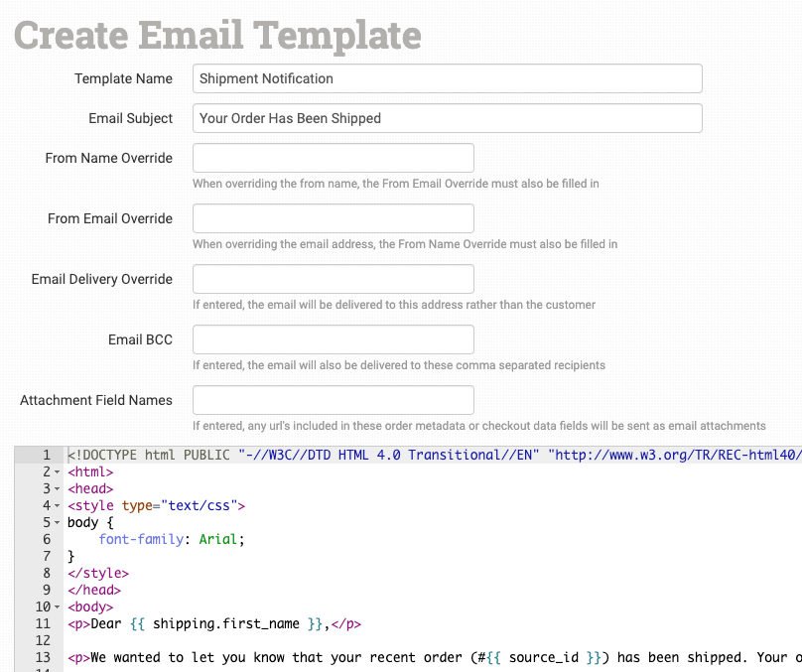The width and height of the screenshot is (802, 672).
Task: Select the Attachment Field Names input
Action: click(333, 400)
